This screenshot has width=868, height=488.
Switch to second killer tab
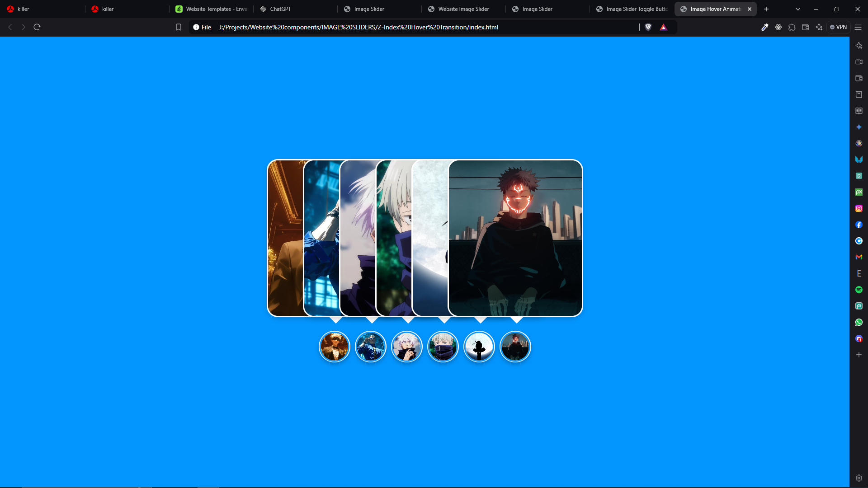point(127,9)
